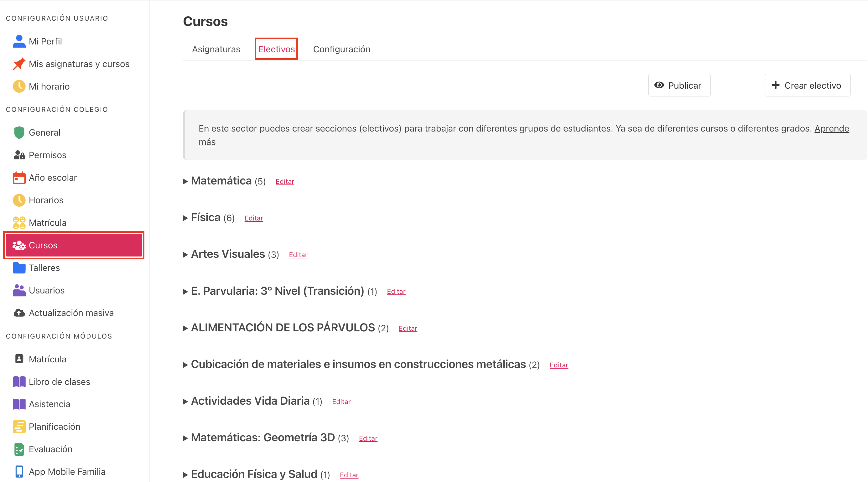868x482 pixels.
Task: Click the App Mobile Familia phone icon
Action: click(x=19, y=472)
